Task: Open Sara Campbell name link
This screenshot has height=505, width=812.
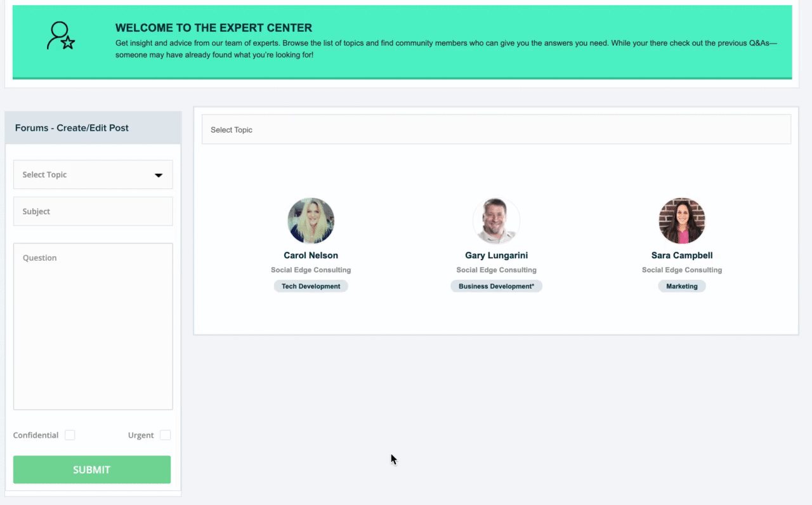Action: [x=682, y=255]
